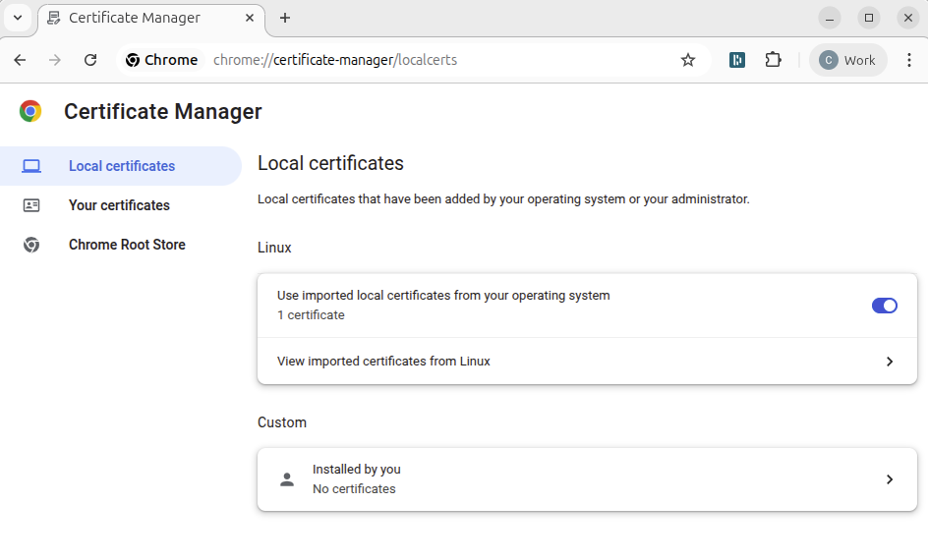This screenshot has width=928, height=560.
Task: Reload the certificate manager page
Action: pyautogui.click(x=90, y=60)
